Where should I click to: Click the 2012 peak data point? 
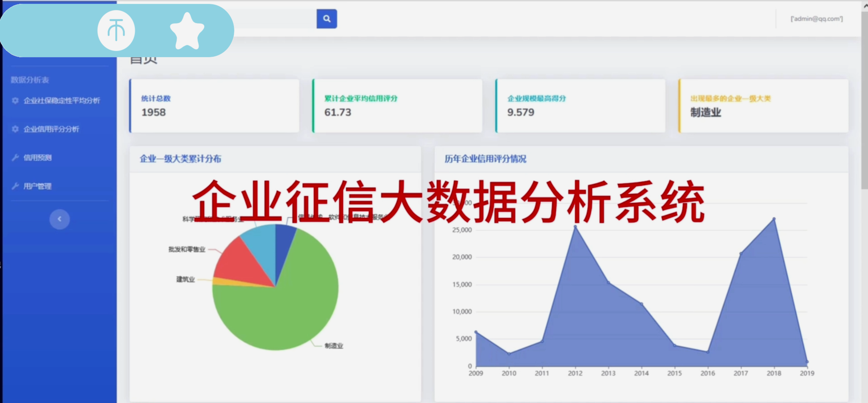pyautogui.click(x=575, y=227)
